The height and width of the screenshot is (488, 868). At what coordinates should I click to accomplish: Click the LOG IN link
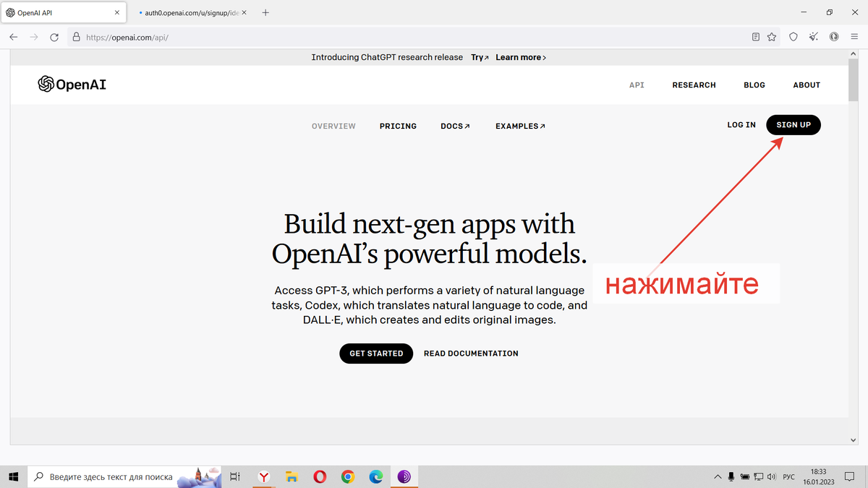coord(741,125)
